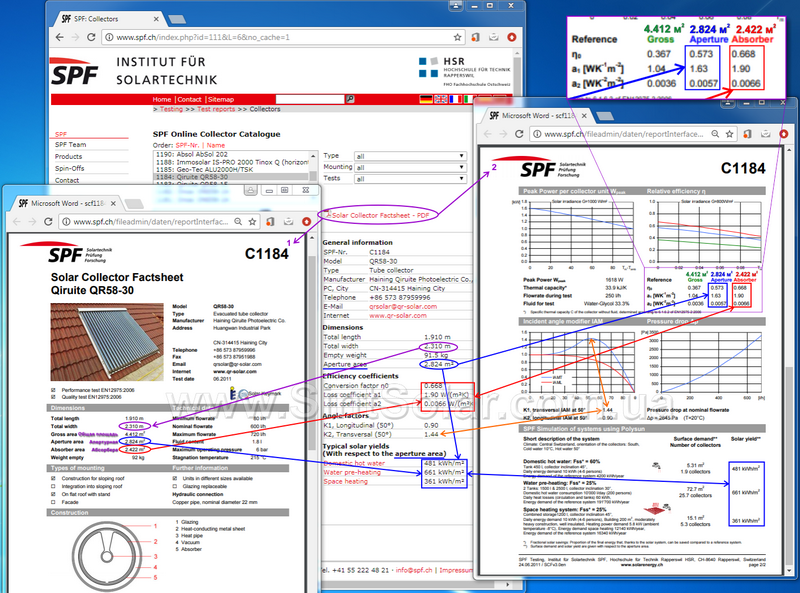Reload the Qiruite QR58-30 factsheet photo page
The image size is (800, 593).
coord(48,221)
